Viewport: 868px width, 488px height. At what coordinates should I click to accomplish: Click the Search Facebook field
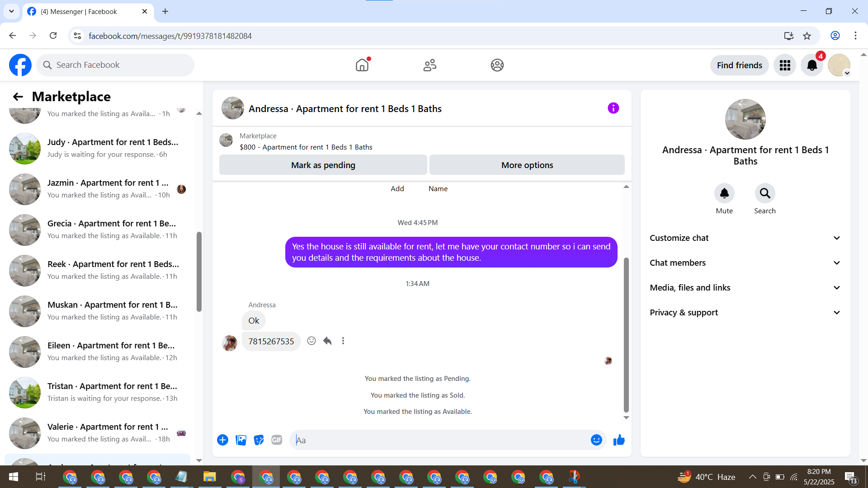[x=115, y=65]
